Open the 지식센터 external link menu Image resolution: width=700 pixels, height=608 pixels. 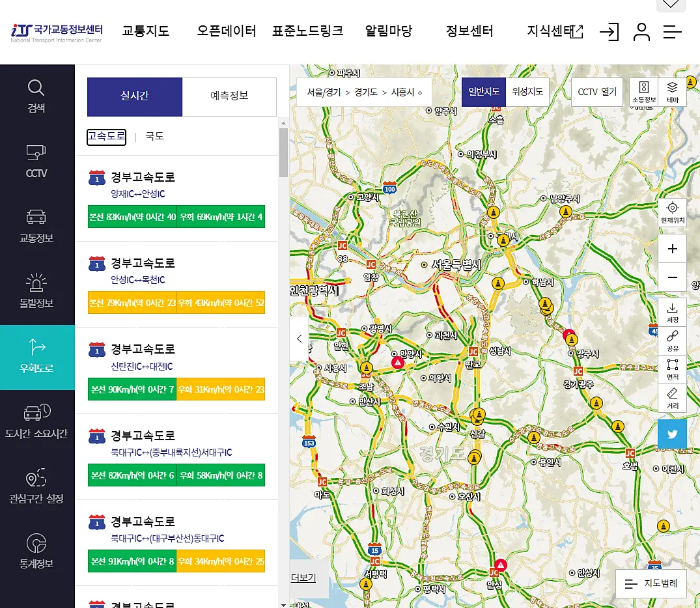coord(555,31)
